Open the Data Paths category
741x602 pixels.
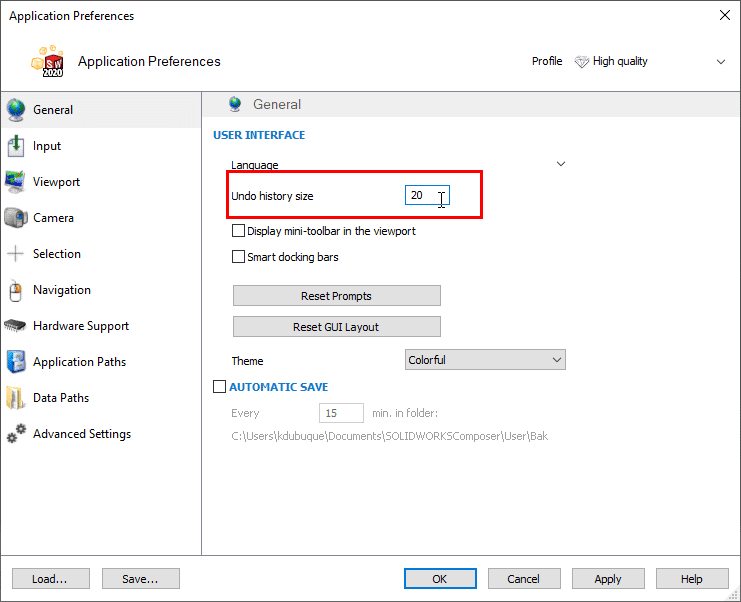point(101,398)
